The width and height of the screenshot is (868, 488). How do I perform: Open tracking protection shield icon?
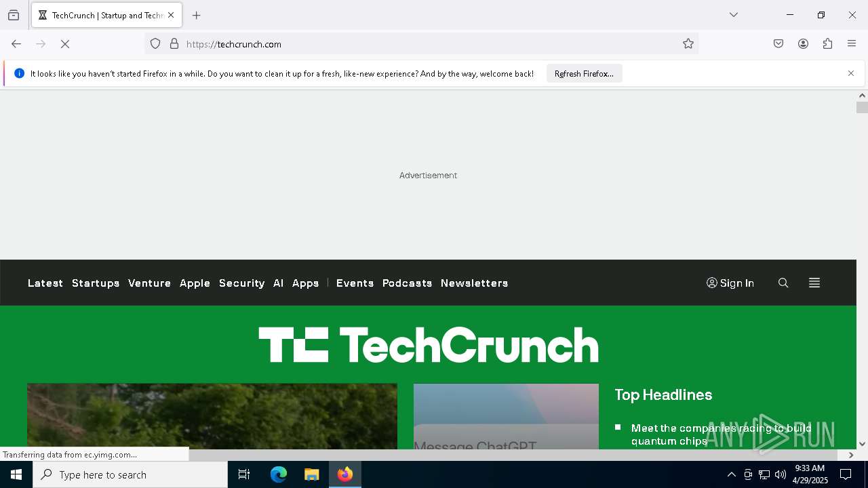pyautogui.click(x=155, y=44)
